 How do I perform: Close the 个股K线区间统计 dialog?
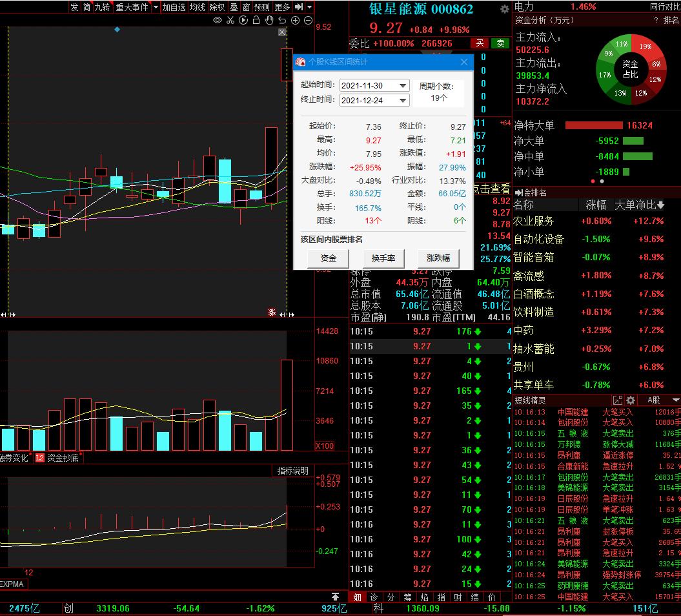coord(464,62)
